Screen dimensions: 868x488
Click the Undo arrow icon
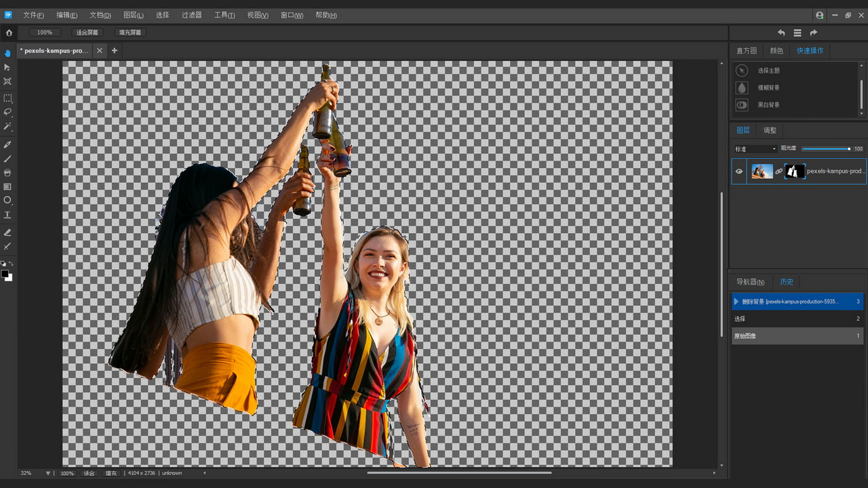coord(781,33)
